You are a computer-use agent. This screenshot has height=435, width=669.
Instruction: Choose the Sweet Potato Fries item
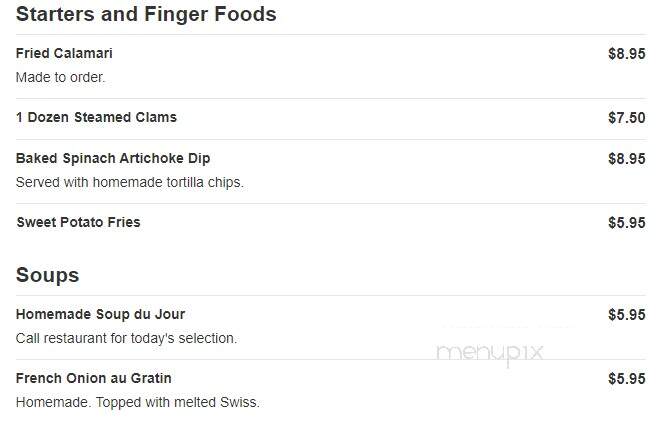point(78,222)
